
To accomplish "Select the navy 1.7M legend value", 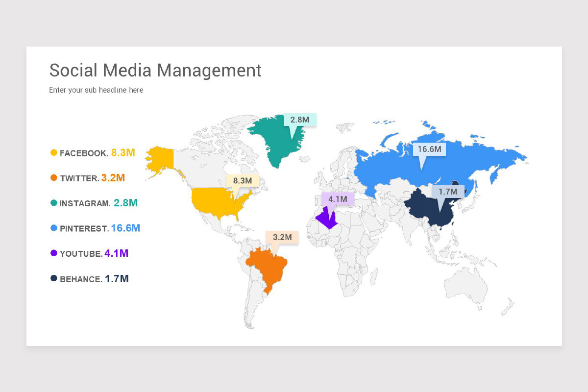I will (x=117, y=279).
